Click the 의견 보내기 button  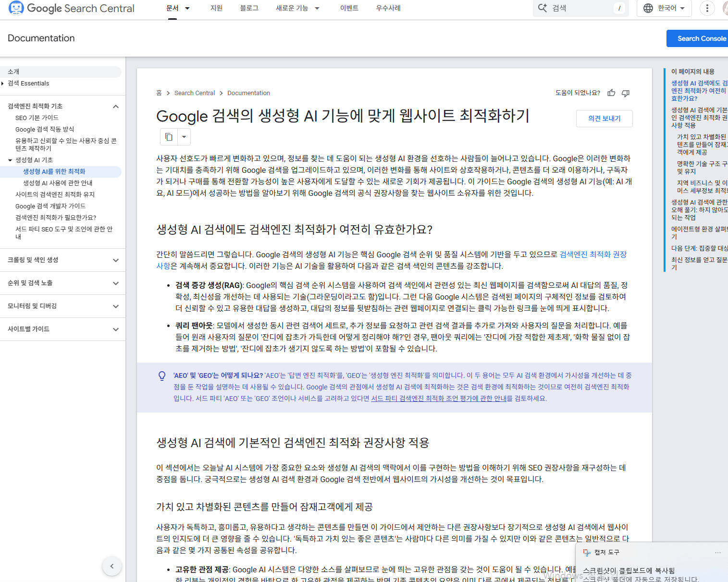pos(605,119)
